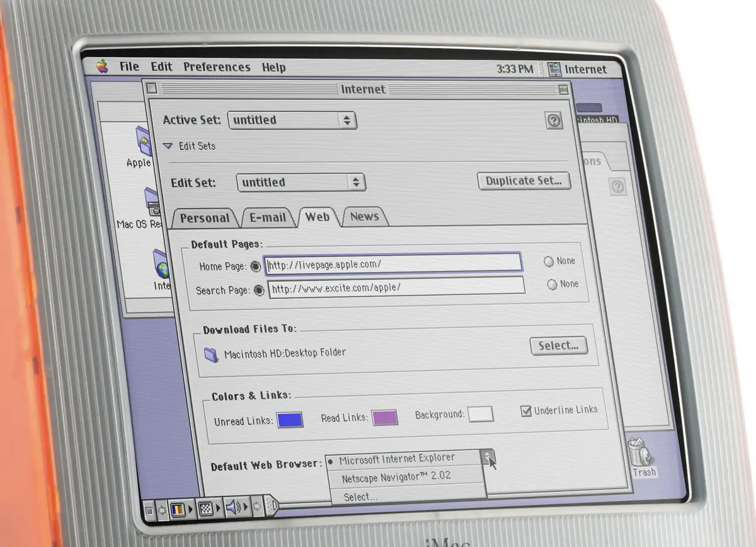Image resolution: width=756 pixels, height=547 pixels.
Task: Open the Preferences menu
Action: 216,67
